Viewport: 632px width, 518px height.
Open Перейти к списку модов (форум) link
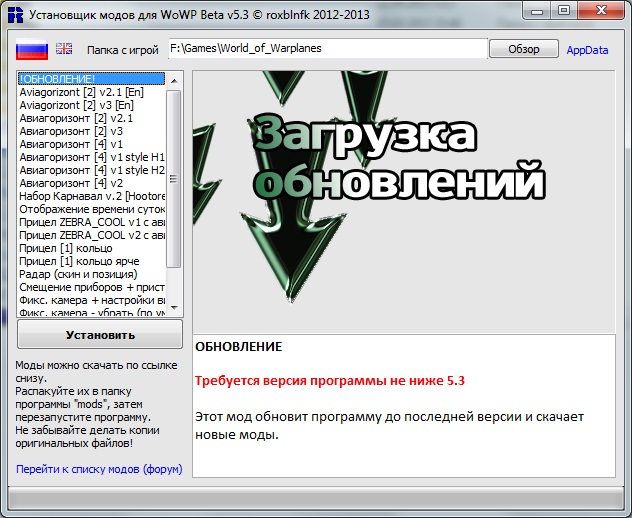[99, 469]
